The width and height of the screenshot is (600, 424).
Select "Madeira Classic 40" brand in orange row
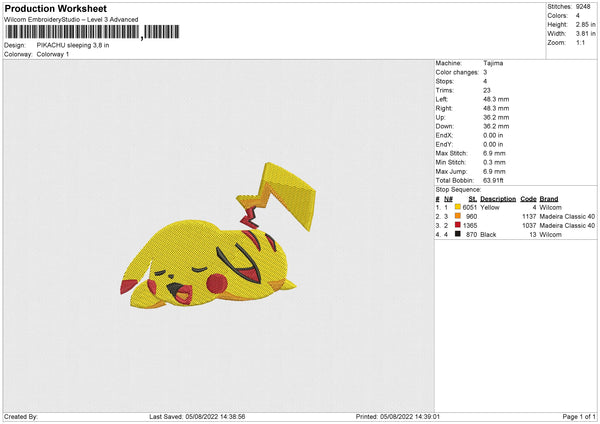coord(567,216)
